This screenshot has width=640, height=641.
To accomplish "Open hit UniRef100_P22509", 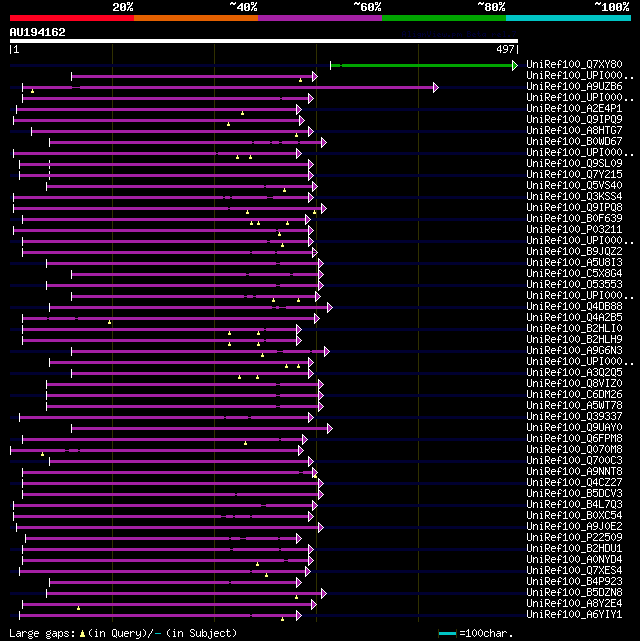I will click(x=574, y=538).
